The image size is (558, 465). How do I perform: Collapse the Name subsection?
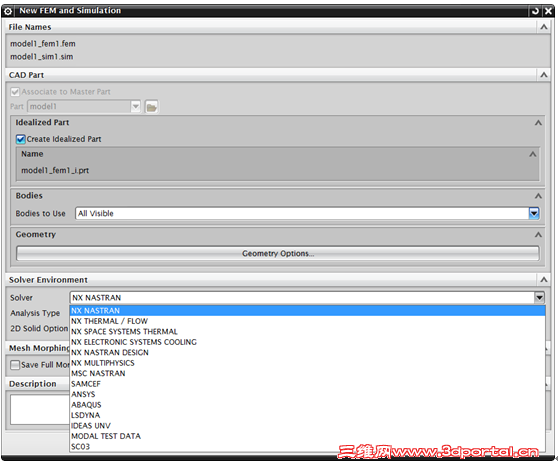pos(532,154)
